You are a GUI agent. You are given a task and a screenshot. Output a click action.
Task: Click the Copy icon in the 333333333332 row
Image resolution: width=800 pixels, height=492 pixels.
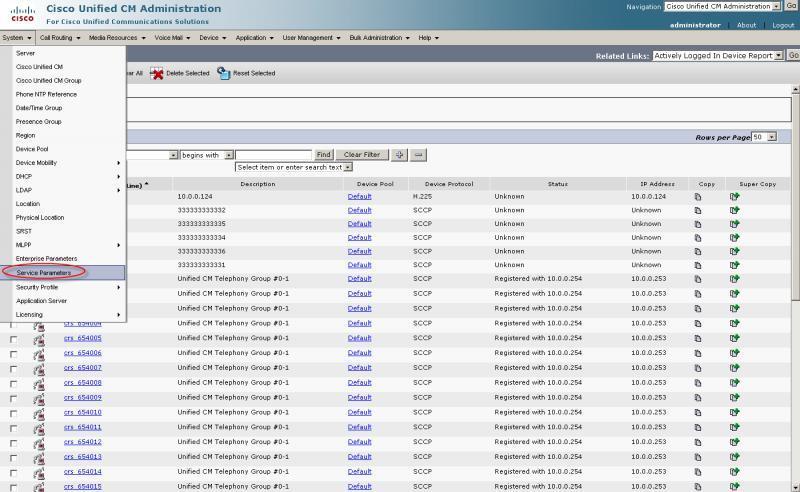(697, 211)
